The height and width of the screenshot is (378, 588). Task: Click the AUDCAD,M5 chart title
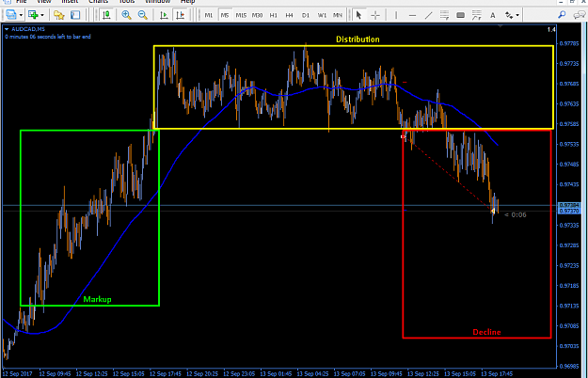point(28,29)
